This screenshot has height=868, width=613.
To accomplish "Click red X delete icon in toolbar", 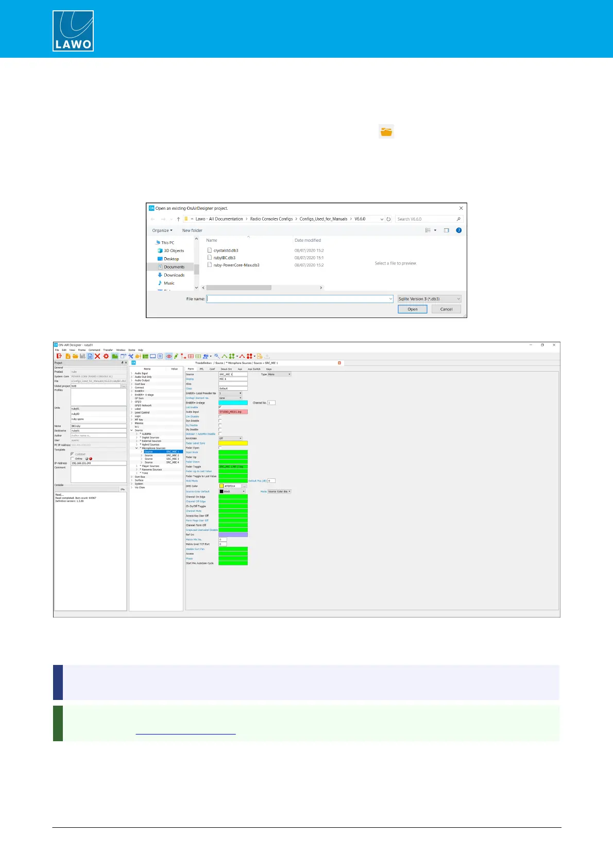I will 97,356.
